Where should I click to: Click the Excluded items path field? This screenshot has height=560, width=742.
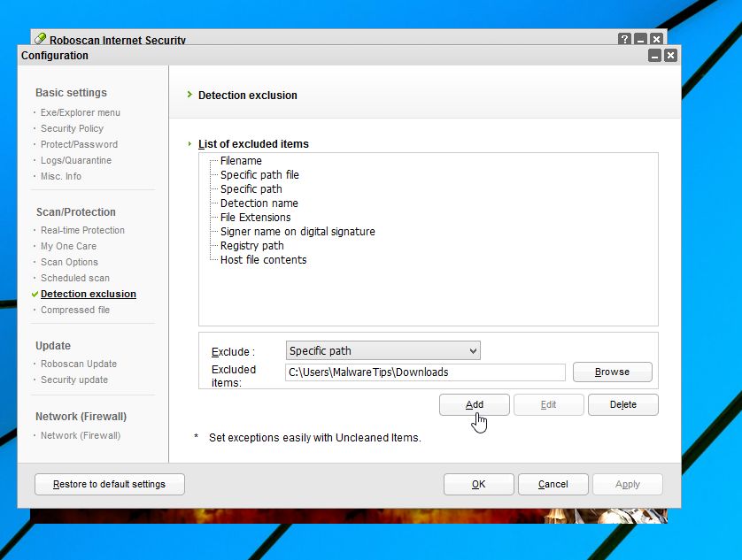(425, 372)
